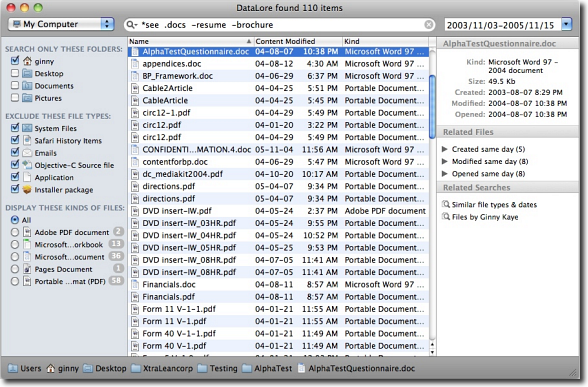Click the ginny home folder icon in sidebar
Viewport: 588px width, 387px height.
(27, 61)
